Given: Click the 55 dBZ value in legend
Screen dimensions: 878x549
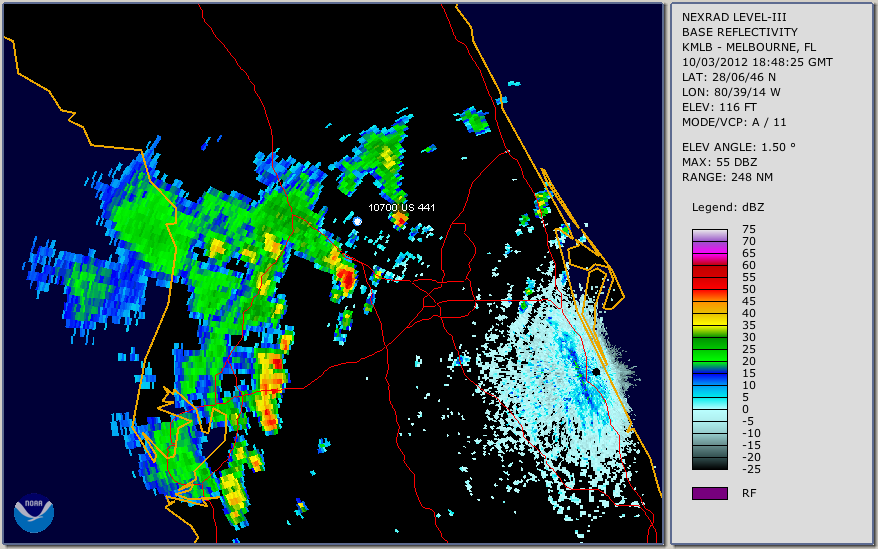Looking at the screenshot, I should pyautogui.click(x=749, y=277).
